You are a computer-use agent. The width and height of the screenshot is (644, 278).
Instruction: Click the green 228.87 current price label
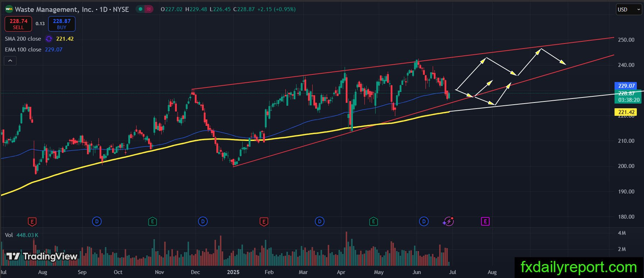click(626, 93)
